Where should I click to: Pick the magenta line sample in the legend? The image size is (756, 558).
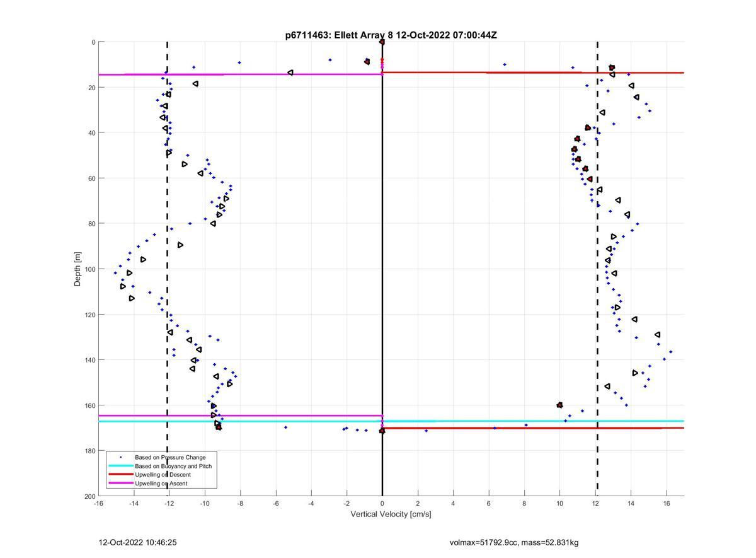coord(120,484)
